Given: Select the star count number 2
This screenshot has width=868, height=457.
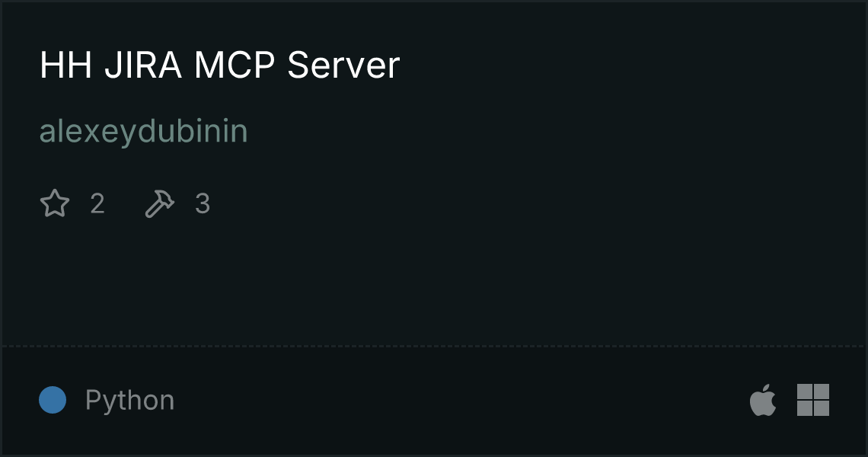Looking at the screenshot, I should 97,203.
